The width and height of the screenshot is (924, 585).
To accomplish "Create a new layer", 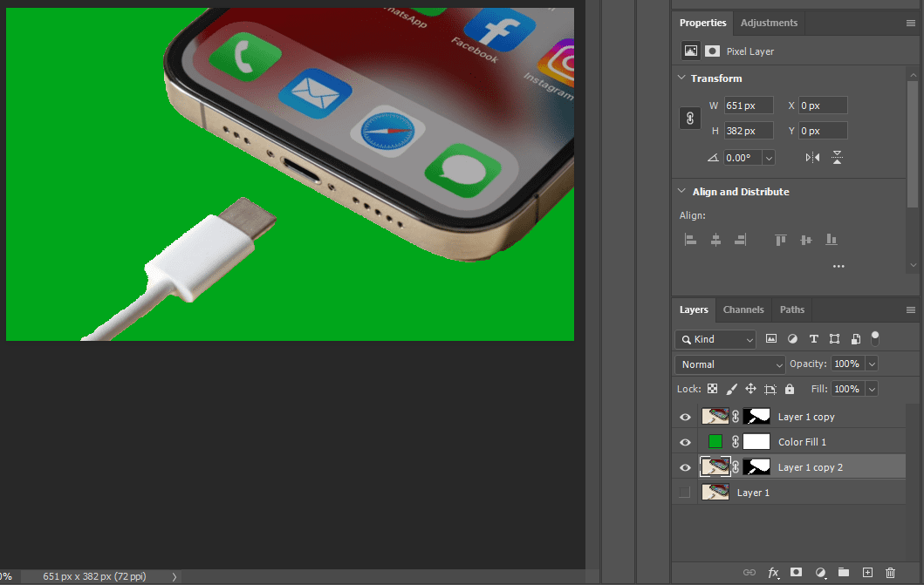I will coord(867,572).
